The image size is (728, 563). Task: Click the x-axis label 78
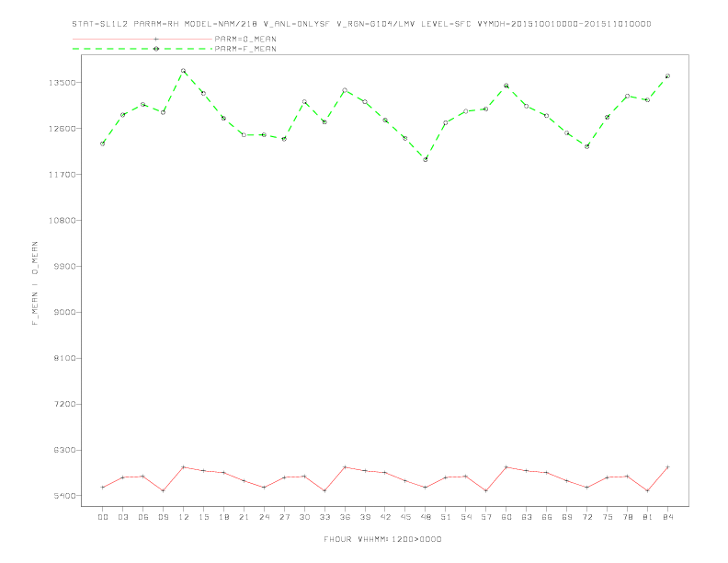coord(627,517)
